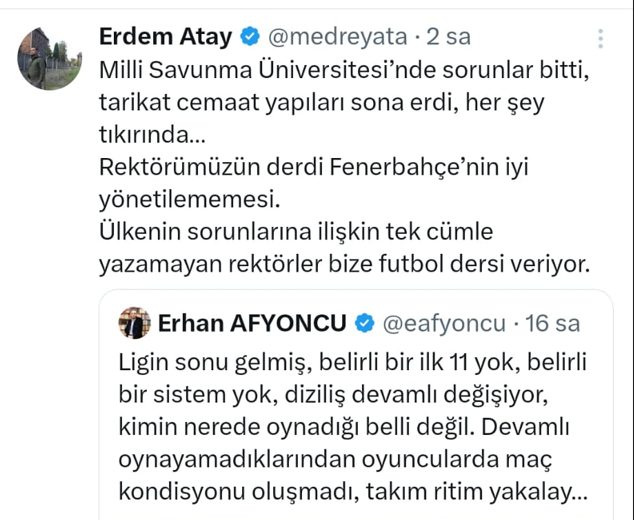This screenshot has width=634, height=520.
Task: Open the three-dot more options menu
Action: (600, 39)
